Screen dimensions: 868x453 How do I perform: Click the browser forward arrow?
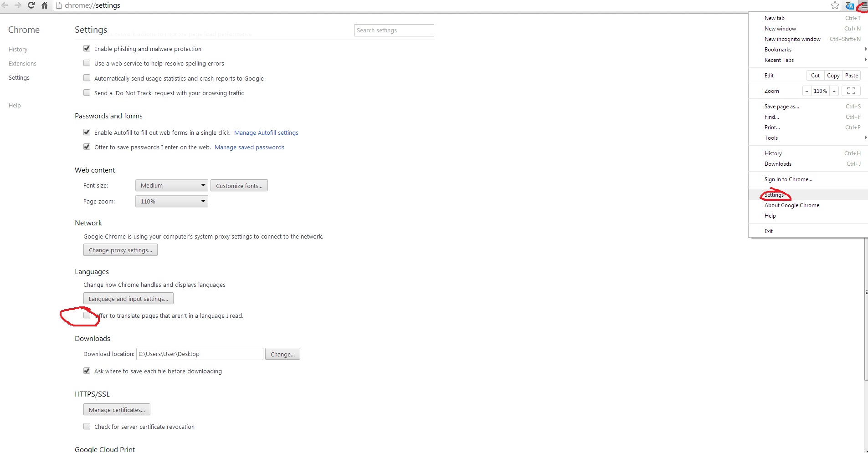[x=18, y=5]
